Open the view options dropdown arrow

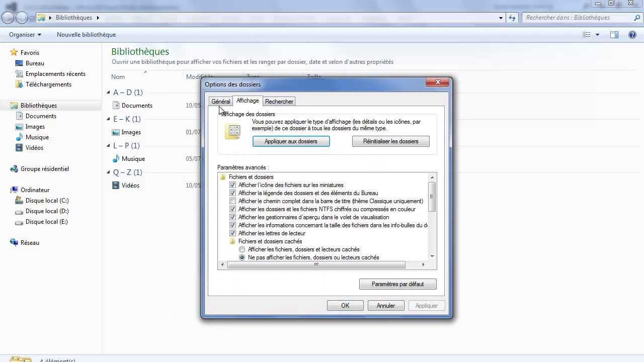tap(597, 35)
